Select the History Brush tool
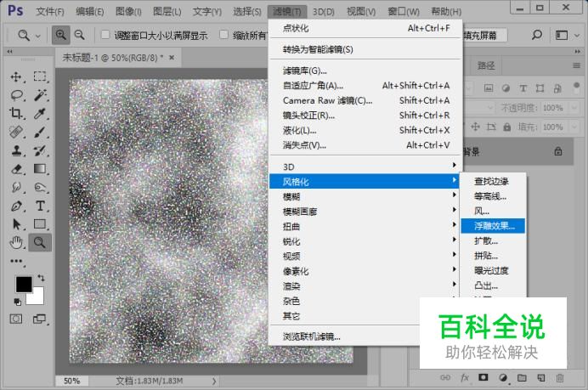The image size is (588, 390). point(40,150)
